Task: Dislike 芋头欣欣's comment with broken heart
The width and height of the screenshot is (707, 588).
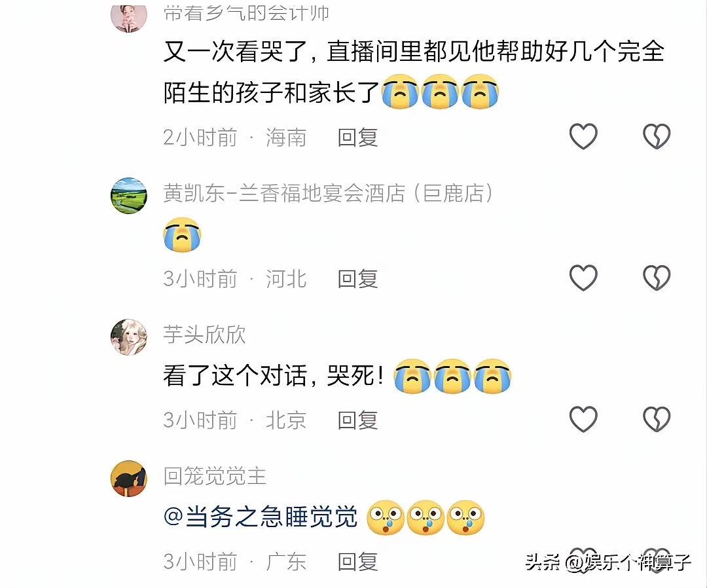Action: coord(657,419)
